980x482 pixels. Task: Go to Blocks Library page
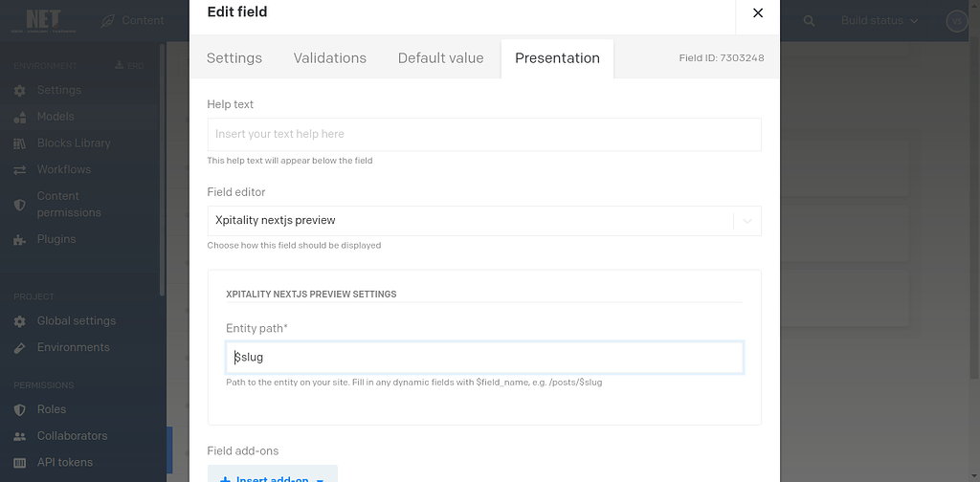74,143
